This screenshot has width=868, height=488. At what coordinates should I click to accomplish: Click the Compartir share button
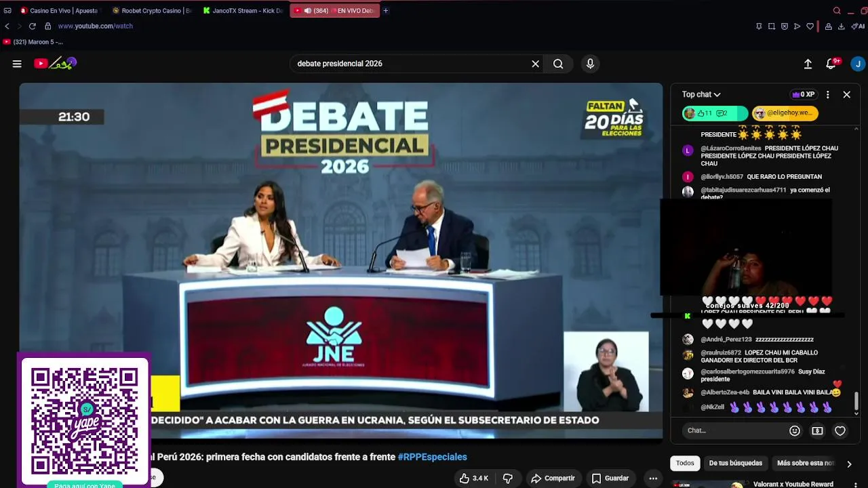point(553,479)
